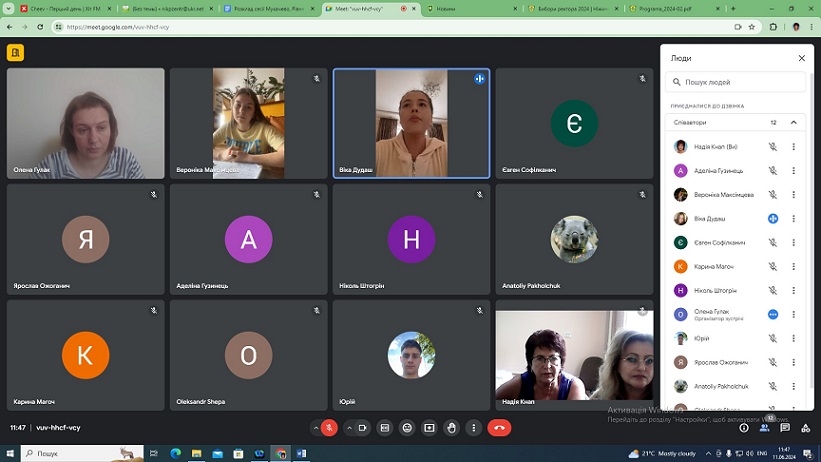Open Chrome extensions puzzle icon

pos(773,27)
